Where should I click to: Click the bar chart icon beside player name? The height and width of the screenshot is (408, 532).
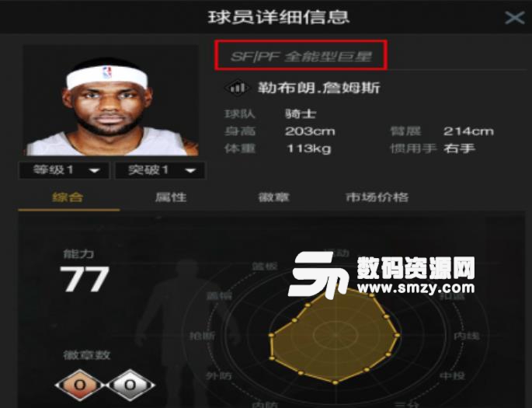tap(237, 88)
